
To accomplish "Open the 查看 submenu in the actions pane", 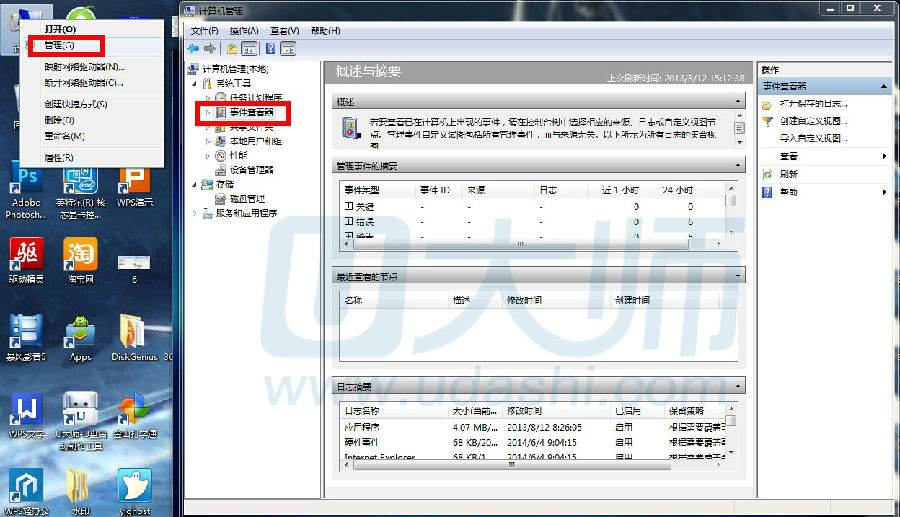I will pos(824,156).
